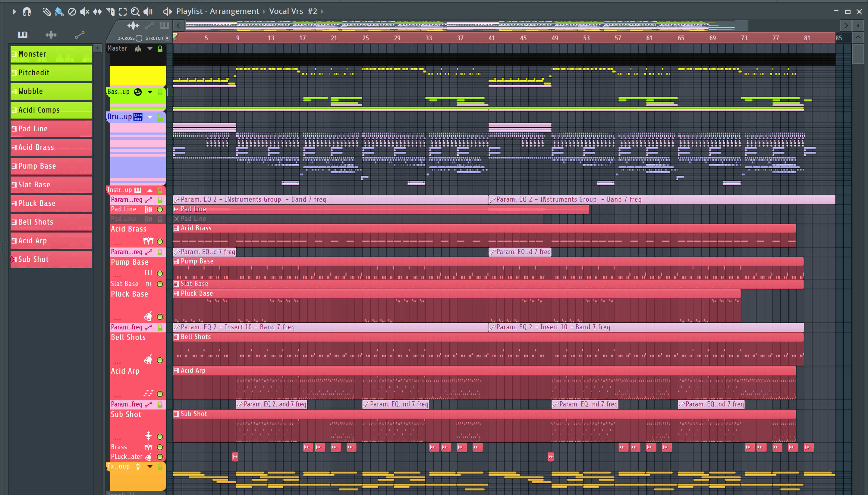The width and height of the screenshot is (868, 495).
Task: Select Wobble pattern in picker
Action: click(x=51, y=91)
